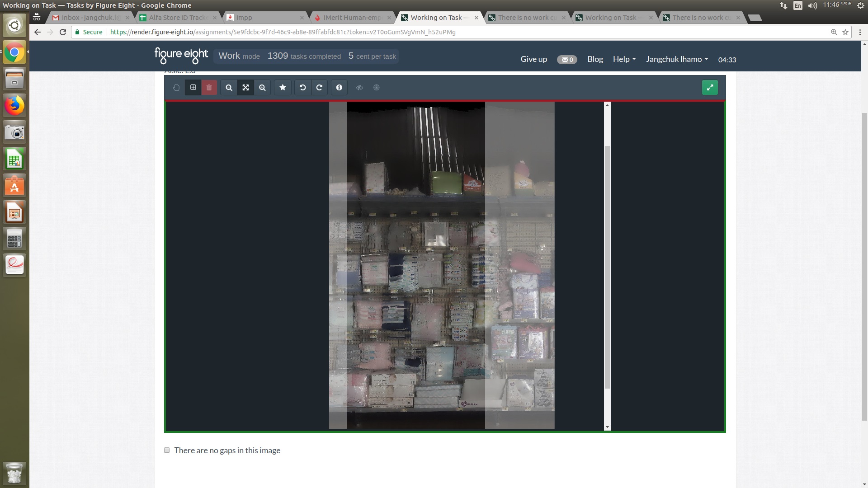
Task: Click the star icon in toolbar
Action: click(x=283, y=88)
